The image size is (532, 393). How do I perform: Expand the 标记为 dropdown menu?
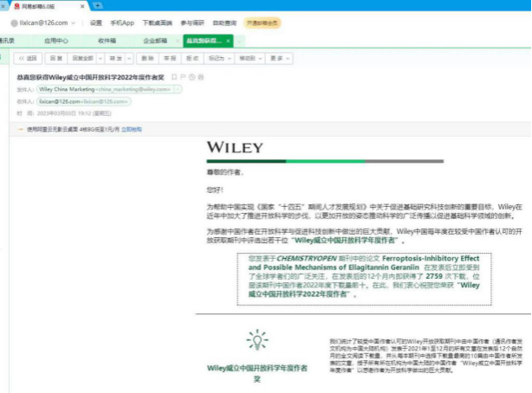coord(229,58)
